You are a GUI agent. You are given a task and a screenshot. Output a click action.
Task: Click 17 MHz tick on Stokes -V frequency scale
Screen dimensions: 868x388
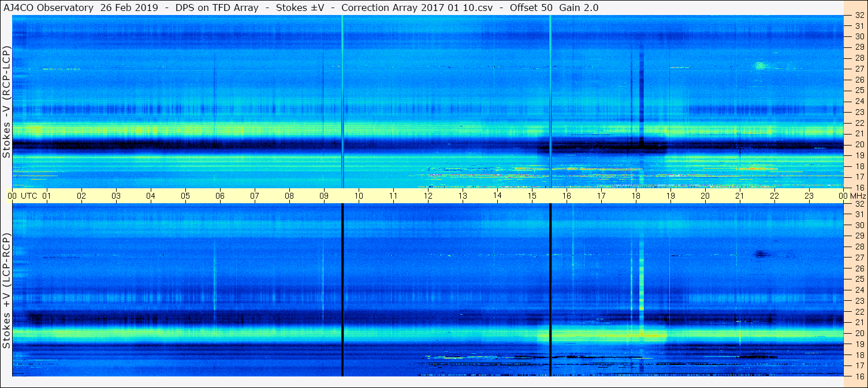(859, 177)
